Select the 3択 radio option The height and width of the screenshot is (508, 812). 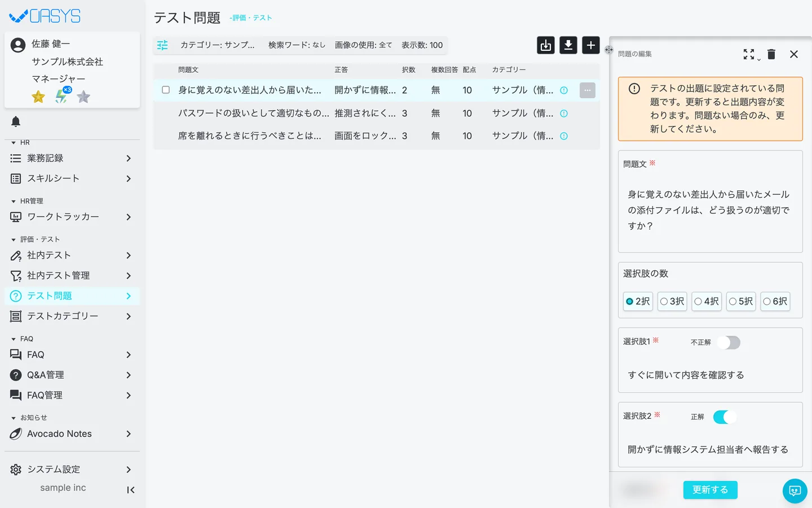click(x=672, y=301)
